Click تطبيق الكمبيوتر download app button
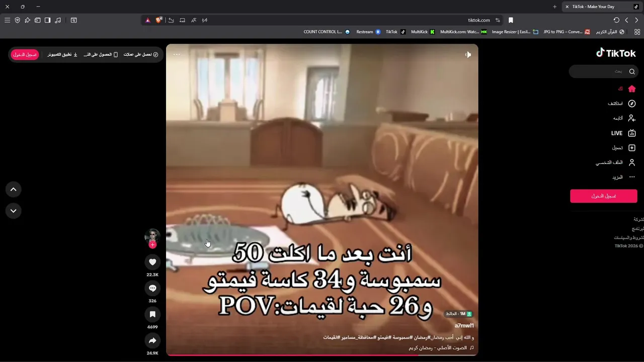Screen dimensions: 644x362 point(62,54)
